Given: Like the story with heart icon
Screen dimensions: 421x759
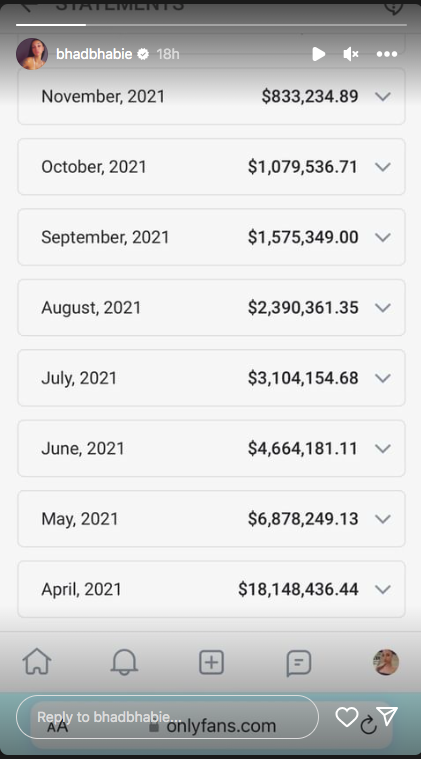Looking at the screenshot, I should [x=346, y=717].
